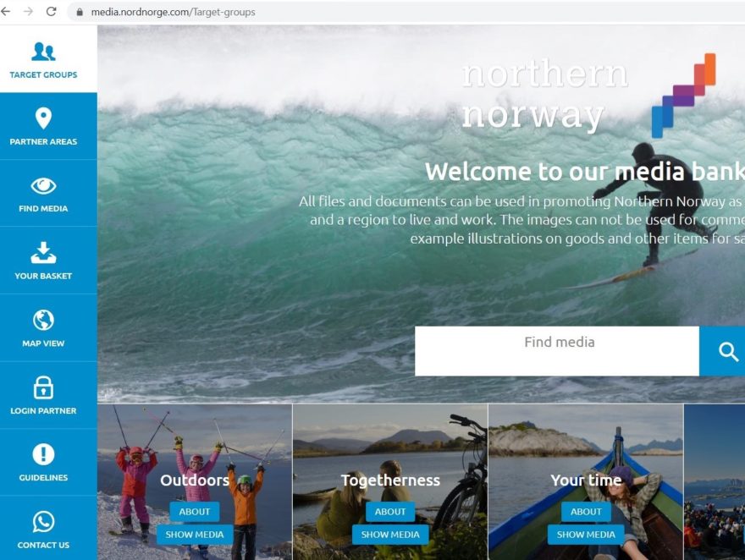
Task: Open About for Your time group
Action: pos(586,512)
